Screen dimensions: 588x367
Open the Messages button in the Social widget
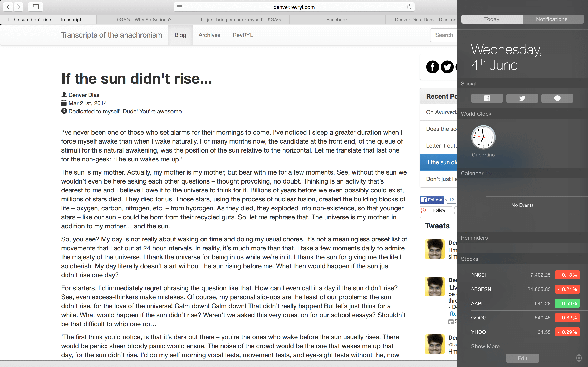557,98
